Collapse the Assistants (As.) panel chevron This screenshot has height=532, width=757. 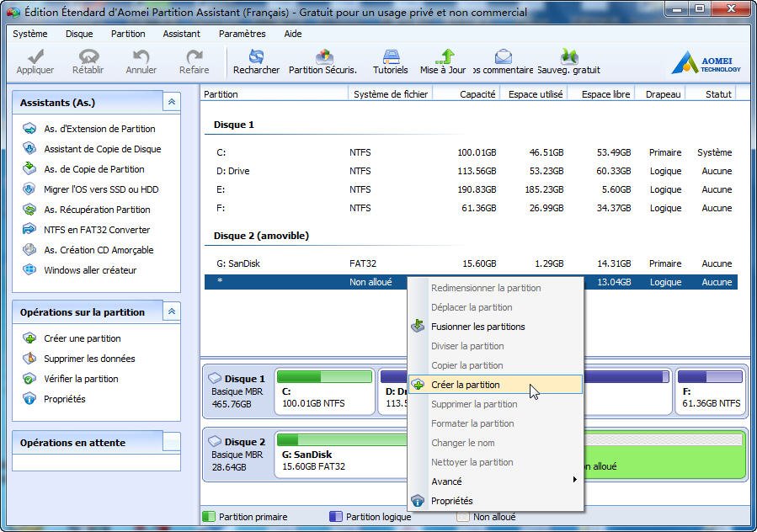[x=172, y=102]
